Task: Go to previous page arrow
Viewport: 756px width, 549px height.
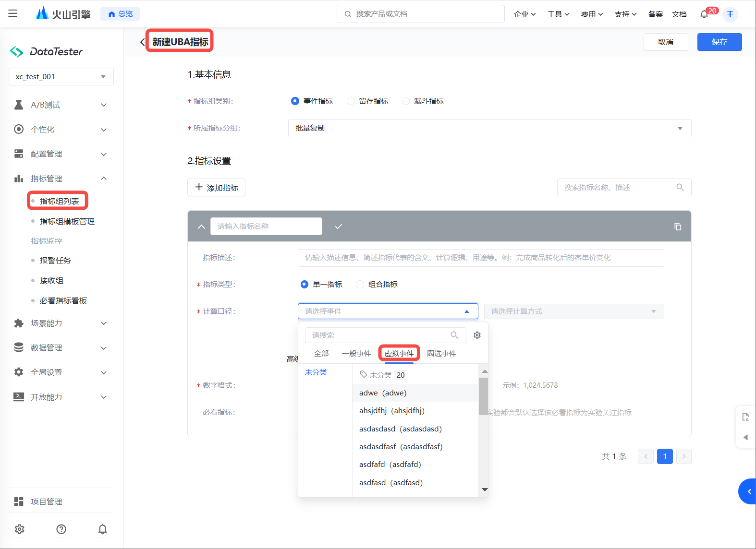Action: [x=646, y=456]
